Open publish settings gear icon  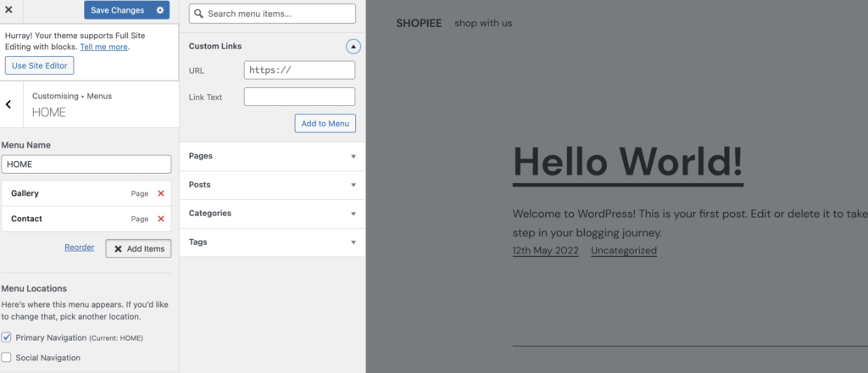160,10
